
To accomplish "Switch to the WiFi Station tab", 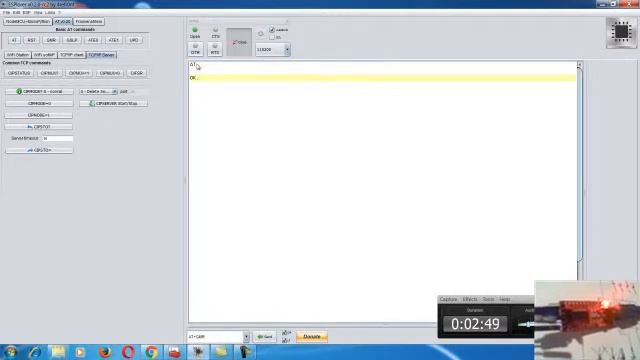I will 18,55.
